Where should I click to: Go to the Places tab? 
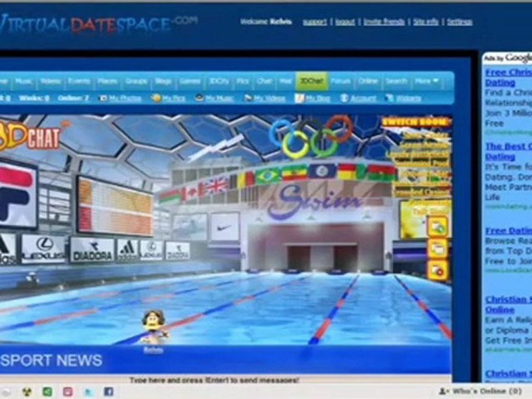107,81
